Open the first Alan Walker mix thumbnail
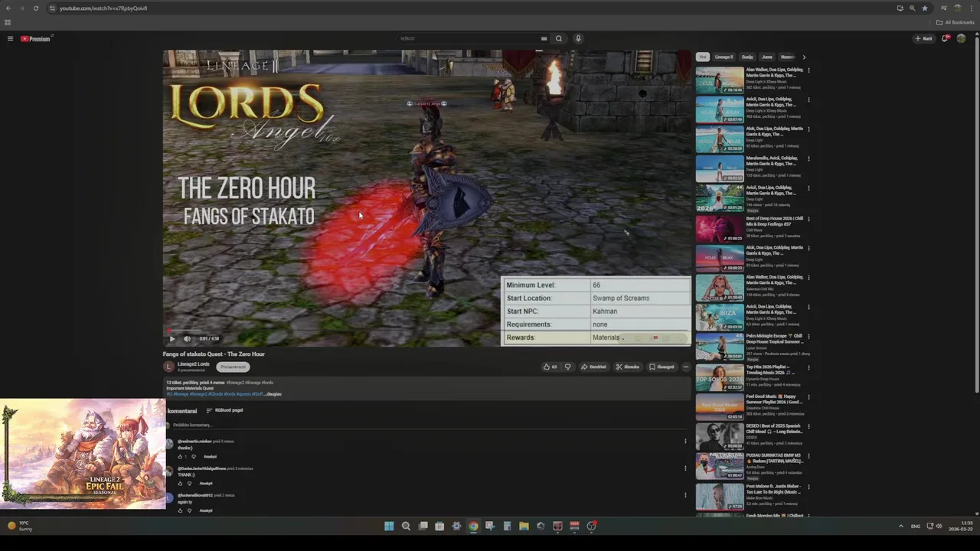Screen dimensions: 980x551 click(720, 80)
